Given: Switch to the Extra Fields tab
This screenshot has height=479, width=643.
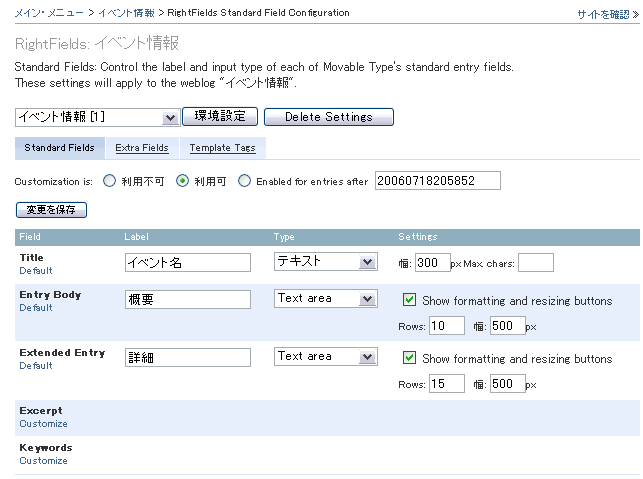Looking at the screenshot, I should [141, 148].
